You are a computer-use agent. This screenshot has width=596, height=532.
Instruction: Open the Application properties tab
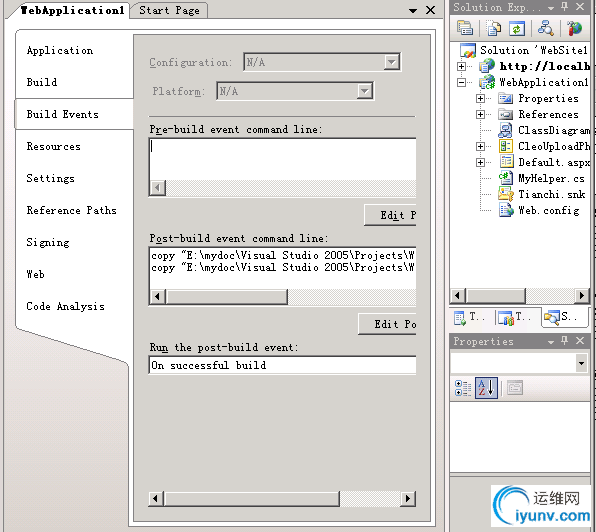pyautogui.click(x=60, y=50)
